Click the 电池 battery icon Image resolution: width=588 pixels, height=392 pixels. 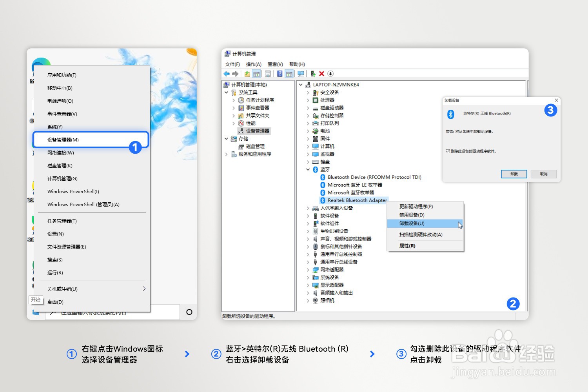coord(316,131)
